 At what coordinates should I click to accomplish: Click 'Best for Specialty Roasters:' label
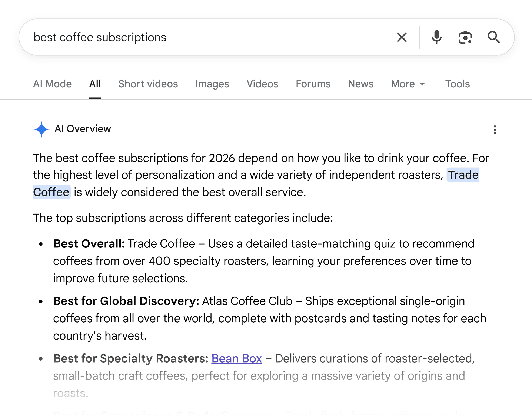coord(131,358)
